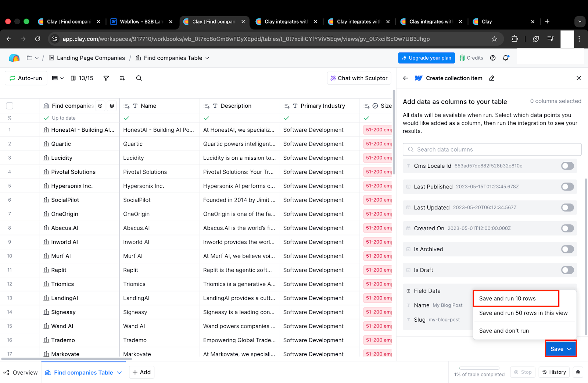Click the Description column header
Screen dimensions: 588x383
pyautogui.click(x=240, y=106)
